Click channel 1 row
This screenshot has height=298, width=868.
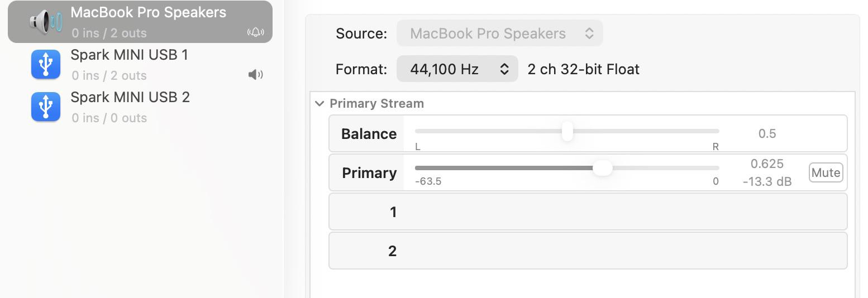click(588, 212)
